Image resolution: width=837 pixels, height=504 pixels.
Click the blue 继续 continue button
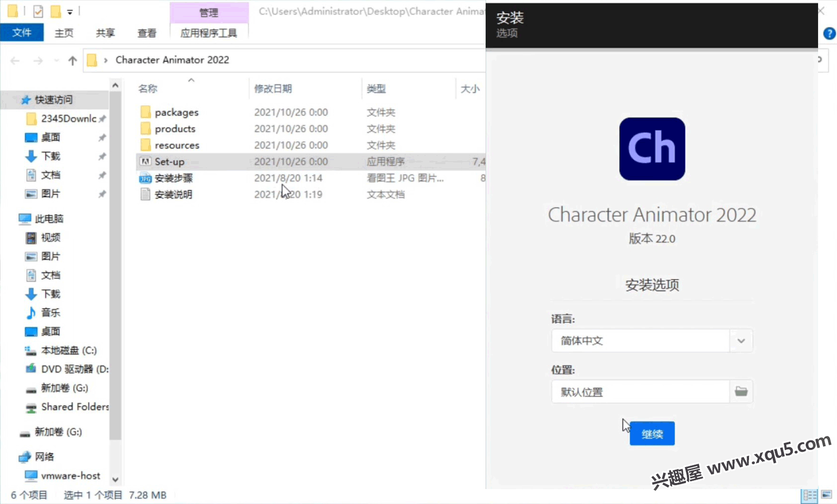pos(652,433)
